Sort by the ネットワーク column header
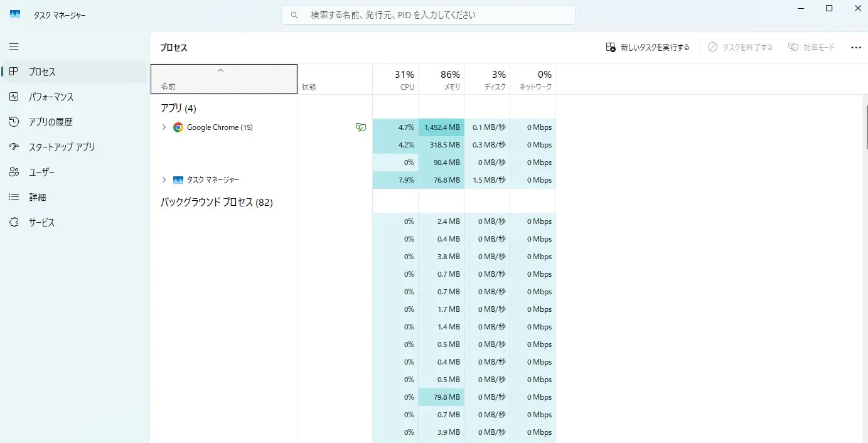 [x=533, y=79]
